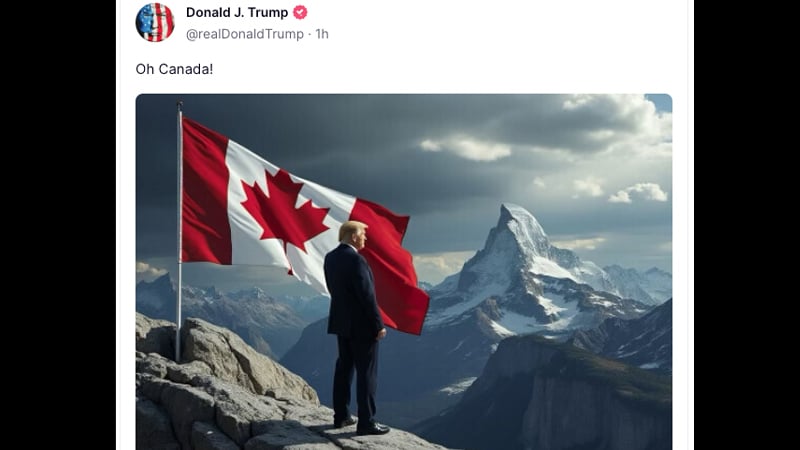The image size is (800, 450).
Task: Open the @realDonaldTrump handle link
Action: pos(245,34)
